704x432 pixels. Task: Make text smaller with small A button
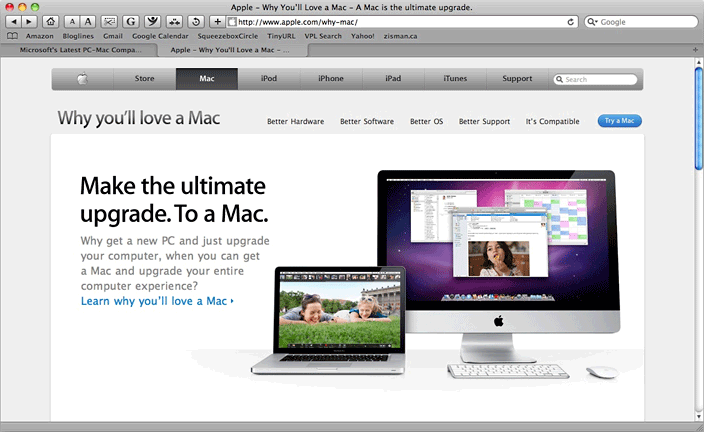point(72,22)
